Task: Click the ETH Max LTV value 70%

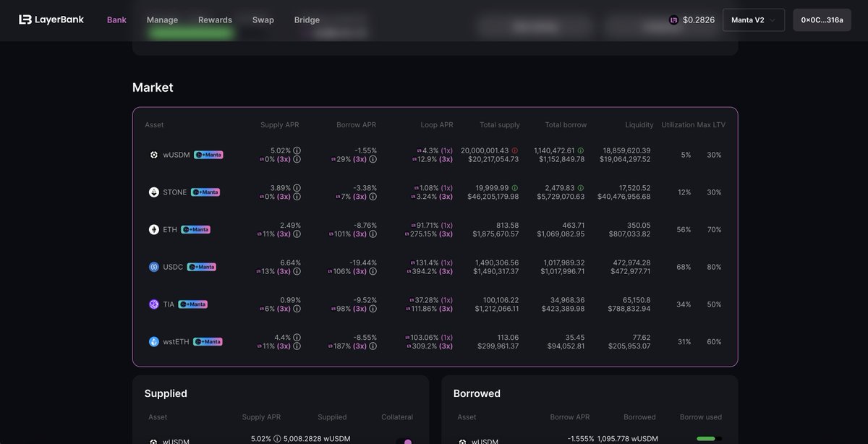Action: click(714, 230)
